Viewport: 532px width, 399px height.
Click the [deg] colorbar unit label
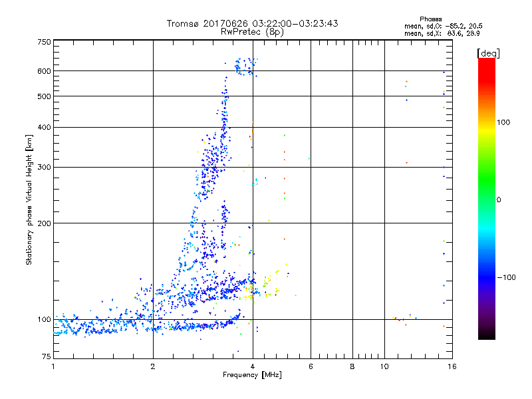point(488,53)
